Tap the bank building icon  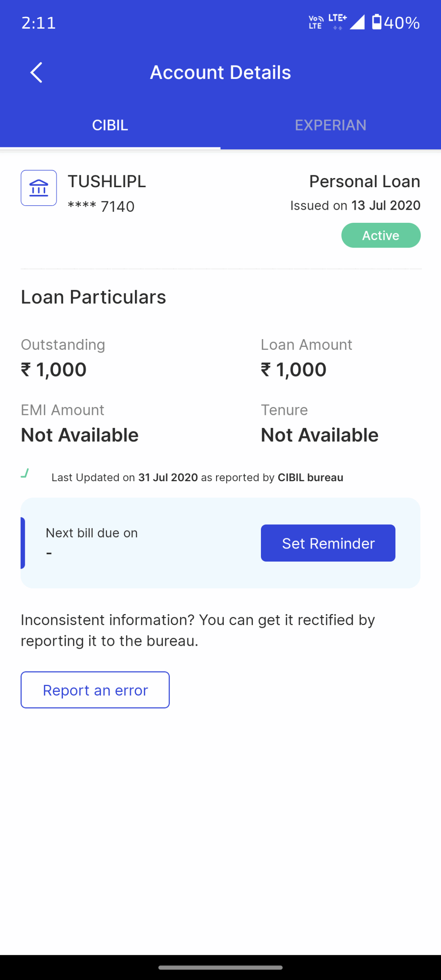click(x=39, y=188)
